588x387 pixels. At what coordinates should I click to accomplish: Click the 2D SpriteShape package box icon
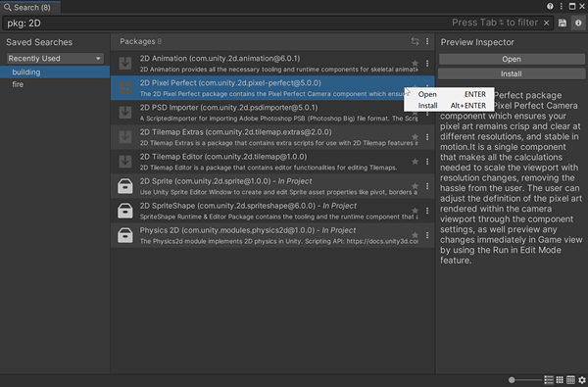125,211
